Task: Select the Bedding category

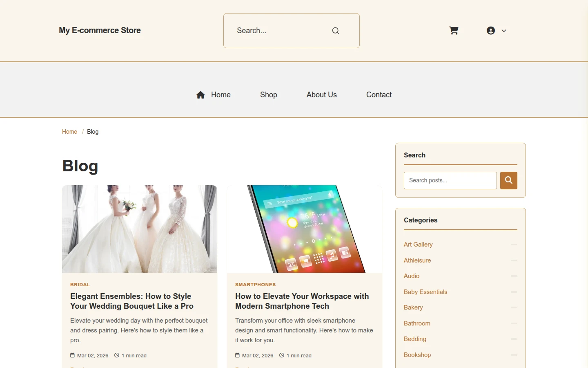Action: (415, 339)
